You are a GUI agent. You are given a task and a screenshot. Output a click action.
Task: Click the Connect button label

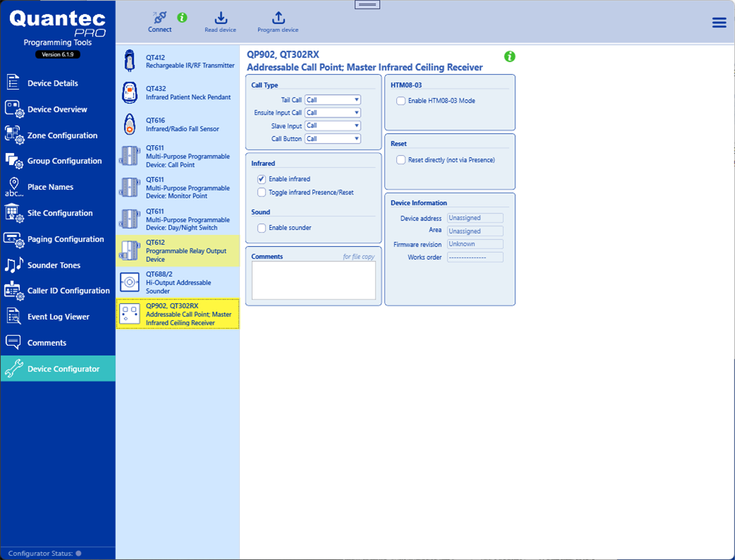160,29
